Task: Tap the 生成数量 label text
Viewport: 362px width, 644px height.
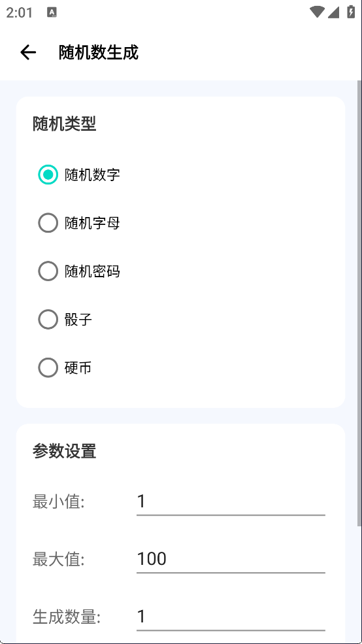Action: coord(67,617)
